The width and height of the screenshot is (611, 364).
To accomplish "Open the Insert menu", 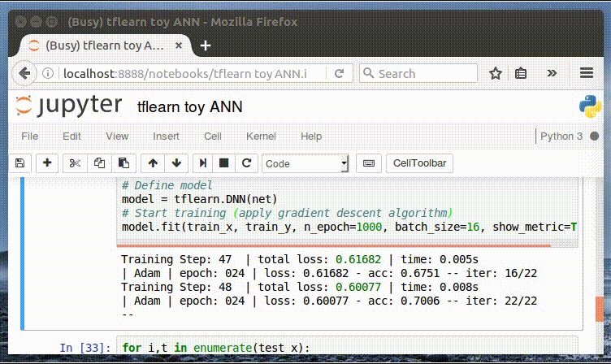I will coord(166,136).
